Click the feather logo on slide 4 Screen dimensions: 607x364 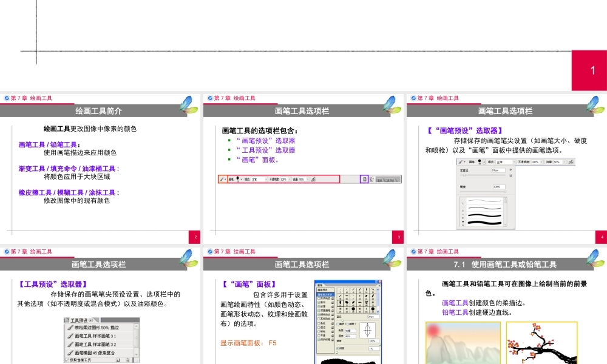pyautogui.click(x=595, y=105)
